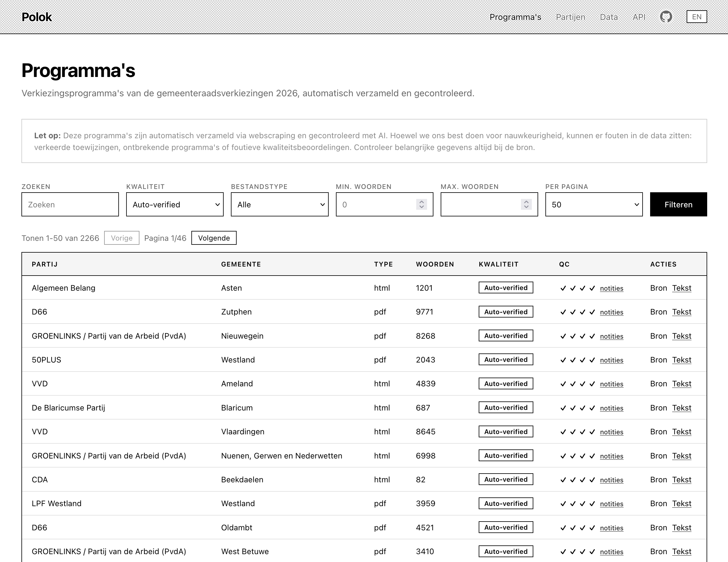The image size is (728, 562).
Task: Click the word count 9771
Action: tap(424, 312)
